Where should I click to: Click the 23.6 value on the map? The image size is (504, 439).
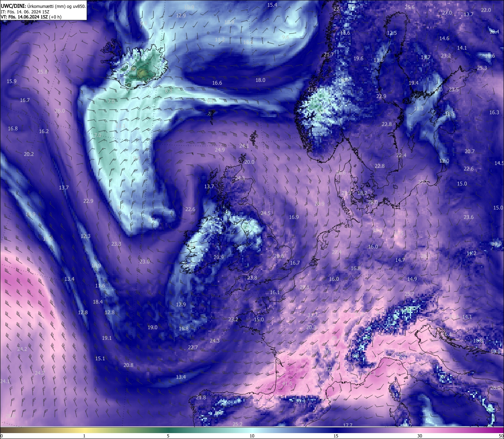pyautogui.click(x=469, y=217)
